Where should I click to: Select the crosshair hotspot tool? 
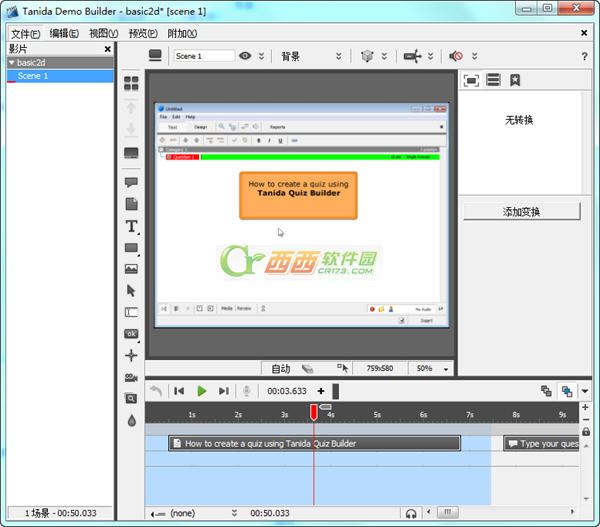pyautogui.click(x=131, y=355)
